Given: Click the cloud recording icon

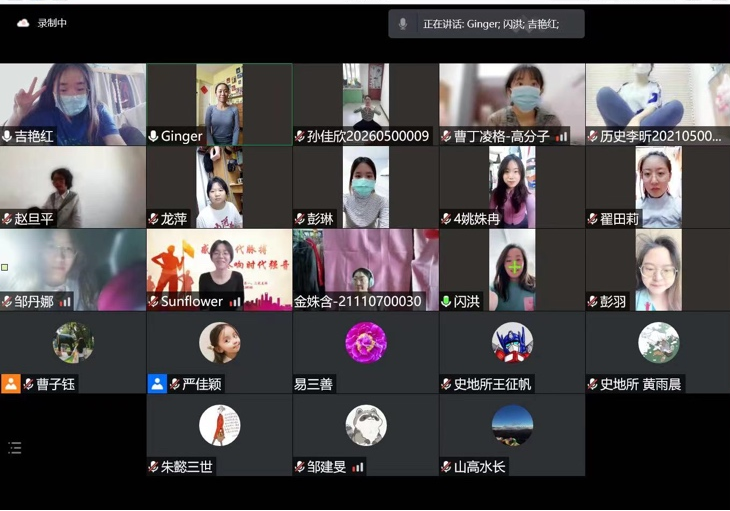Looking at the screenshot, I should click(23, 23).
